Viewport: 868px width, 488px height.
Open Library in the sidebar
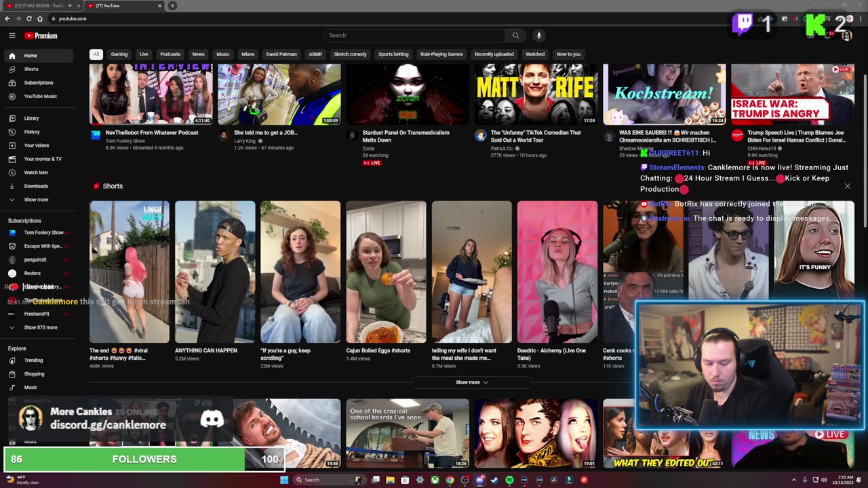pos(38,118)
